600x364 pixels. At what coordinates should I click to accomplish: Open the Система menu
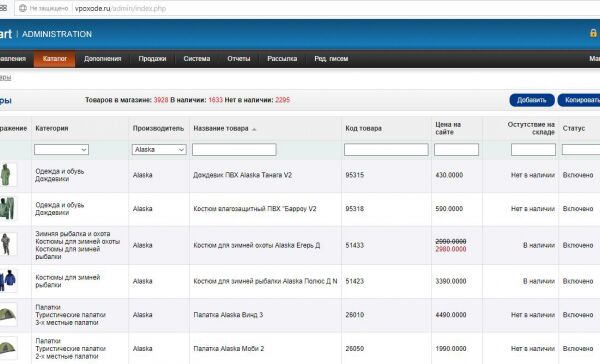coord(197,59)
